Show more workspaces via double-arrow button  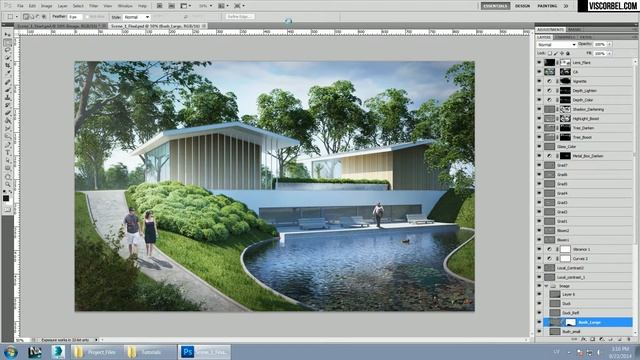[x=566, y=6]
